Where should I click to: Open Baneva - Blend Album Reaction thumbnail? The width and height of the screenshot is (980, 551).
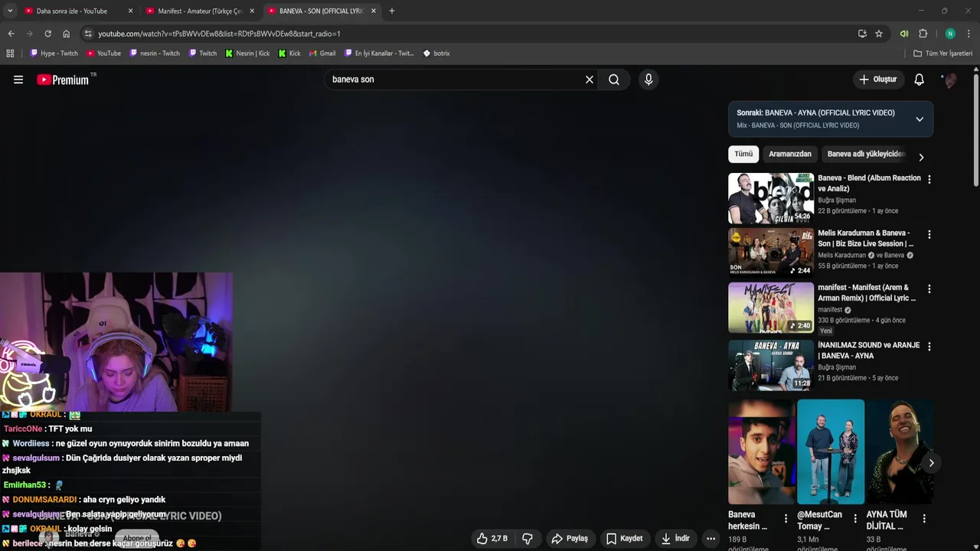coord(771,198)
